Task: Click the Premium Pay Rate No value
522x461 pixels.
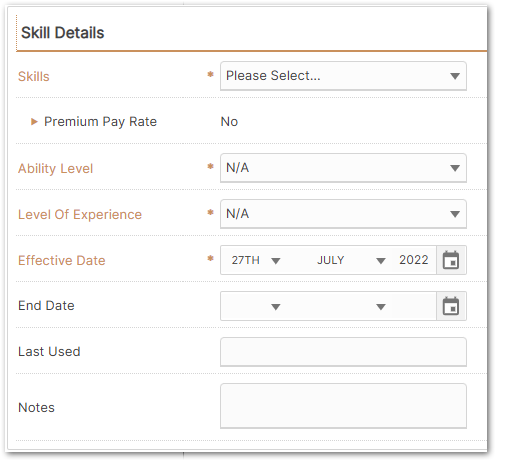Action: pyautogui.click(x=229, y=122)
